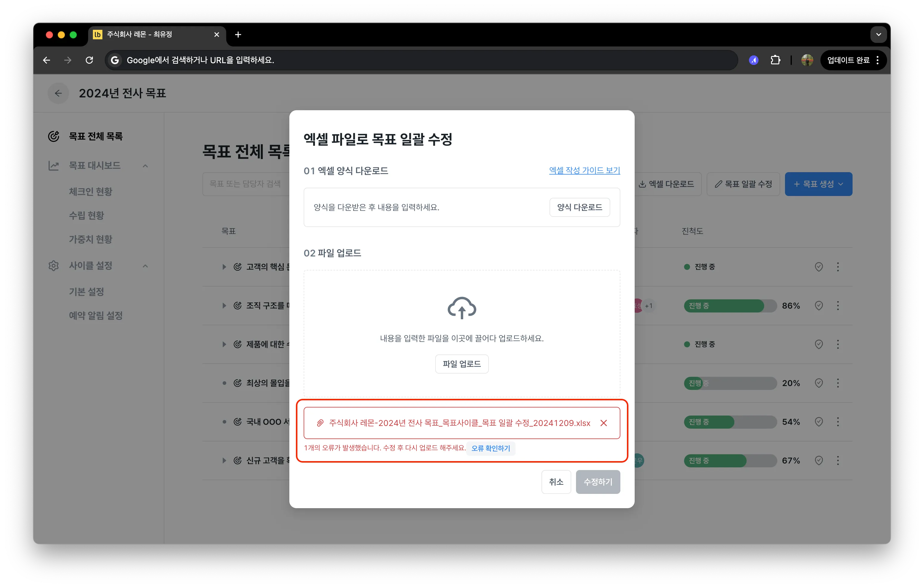
Task: Open 예약 알림 설정 sidebar item
Action: coord(96,315)
